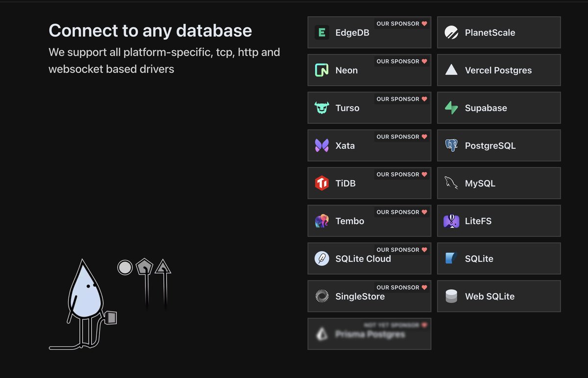Image resolution: width=588 pixels, height=378 pixels.
Task: Click the EdgeDB logo icon
Action: 322,33
